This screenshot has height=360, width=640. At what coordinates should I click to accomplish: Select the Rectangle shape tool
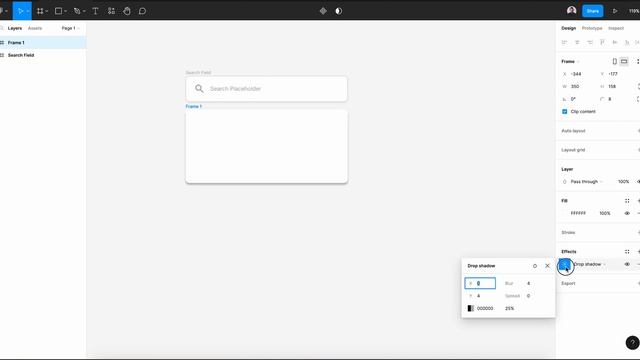[58, 11]
